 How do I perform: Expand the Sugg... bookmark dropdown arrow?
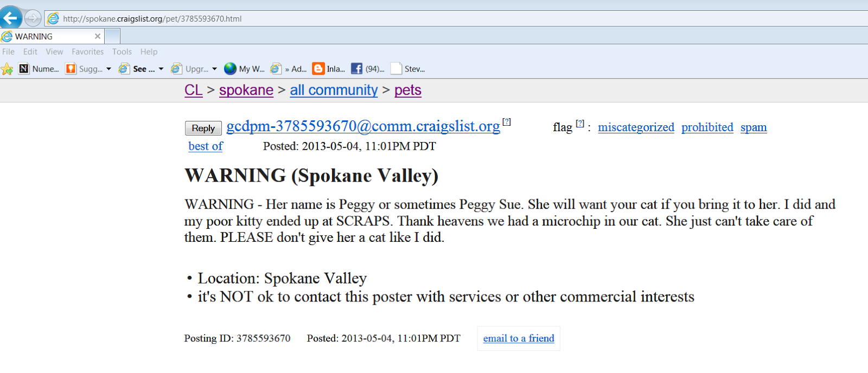point(108,69)
